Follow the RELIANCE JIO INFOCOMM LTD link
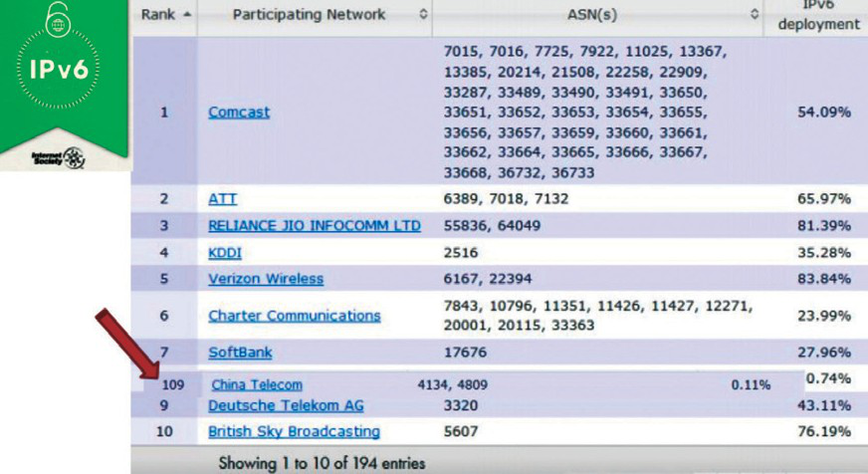Image resolution: width=868 pixels, height=474 pixels. (x=314, y=226)
